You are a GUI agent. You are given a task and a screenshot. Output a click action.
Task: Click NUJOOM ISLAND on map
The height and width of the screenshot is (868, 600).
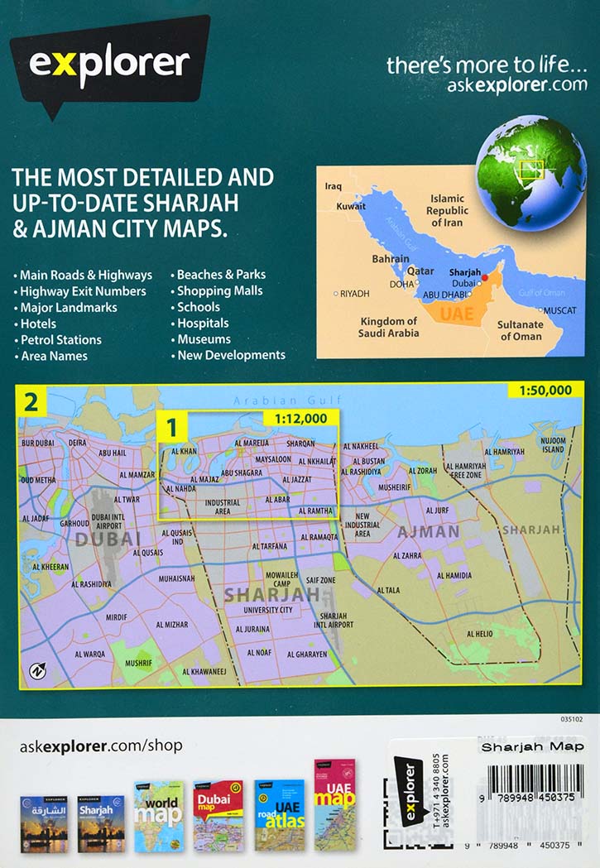(x=553, y=445)
